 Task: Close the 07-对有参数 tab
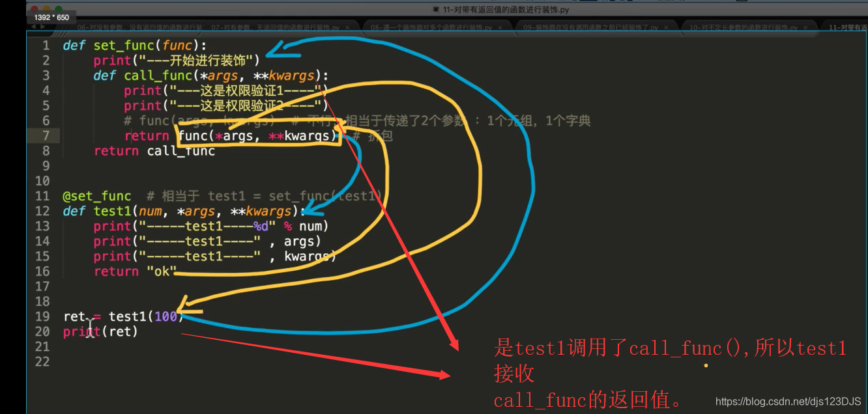point(348,28)
